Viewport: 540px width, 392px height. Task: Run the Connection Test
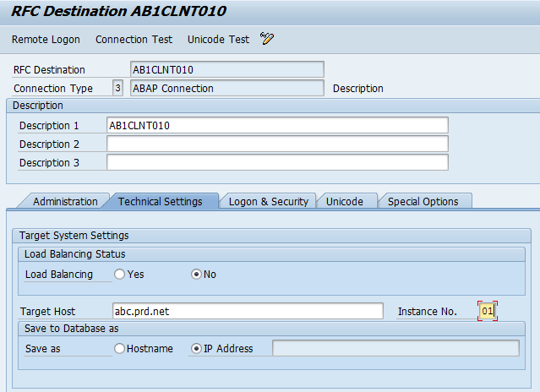134,40
